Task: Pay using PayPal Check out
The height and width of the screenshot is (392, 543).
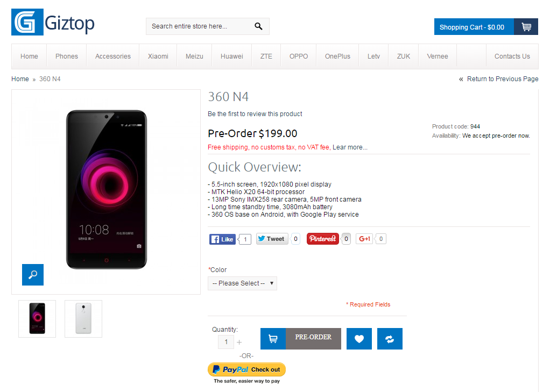Action: click(x=246, y=369)
